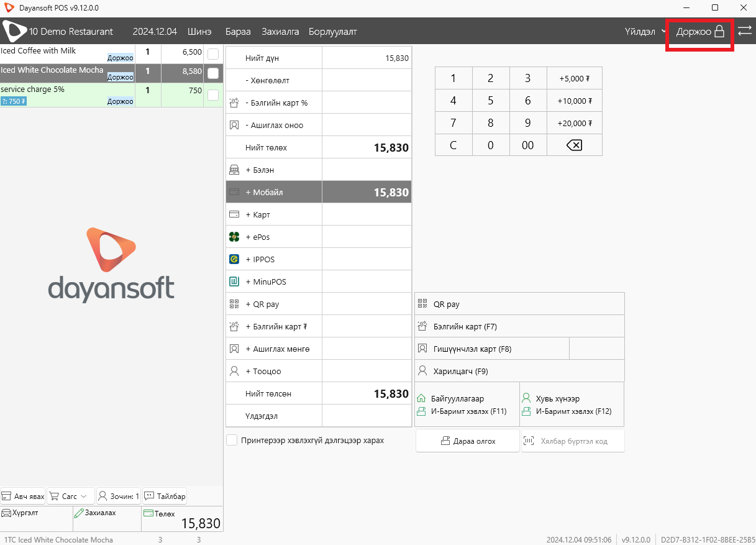
Task: Switch to the Борлуулалт menu
Action: (x=333, y=31)
